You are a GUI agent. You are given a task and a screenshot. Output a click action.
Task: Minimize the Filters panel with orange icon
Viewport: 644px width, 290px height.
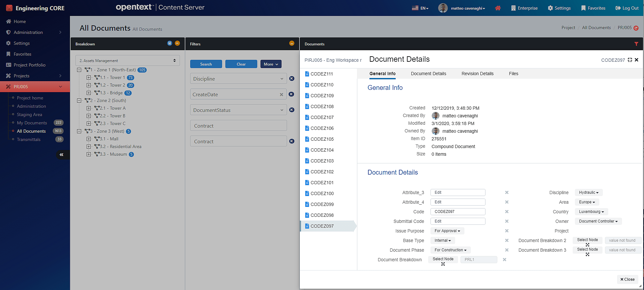click(x=291, y=43)
